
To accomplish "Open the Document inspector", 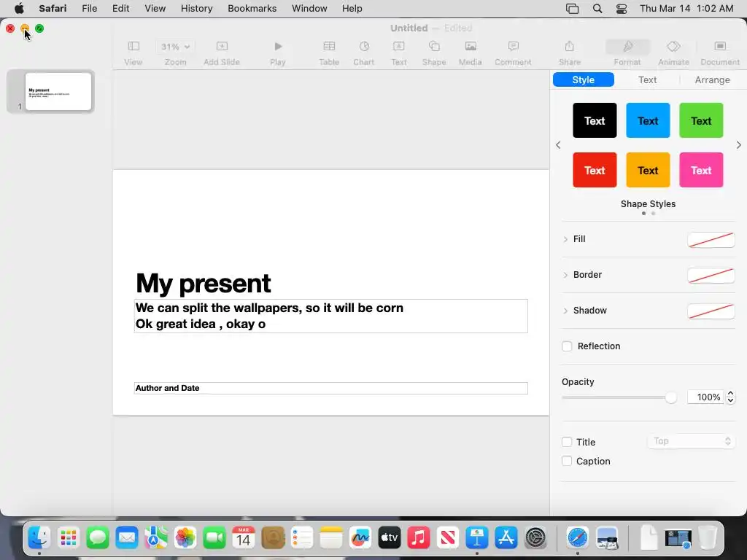I will [x=720, y=52].
